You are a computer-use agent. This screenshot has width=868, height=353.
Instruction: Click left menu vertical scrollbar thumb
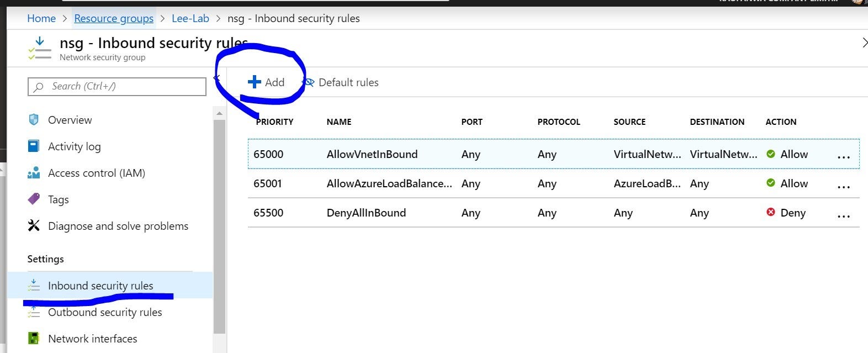click(x=219, y=226)
